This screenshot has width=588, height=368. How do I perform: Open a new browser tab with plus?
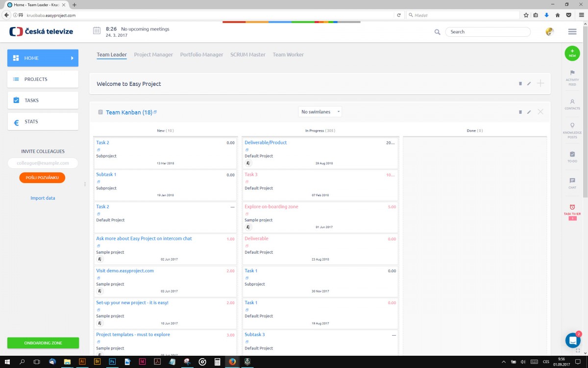coord(74,4)
